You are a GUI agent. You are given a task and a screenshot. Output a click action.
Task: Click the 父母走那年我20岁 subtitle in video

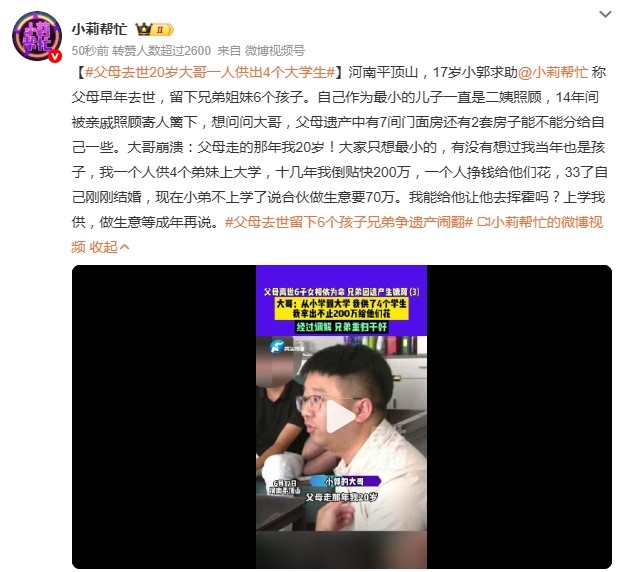341,497
